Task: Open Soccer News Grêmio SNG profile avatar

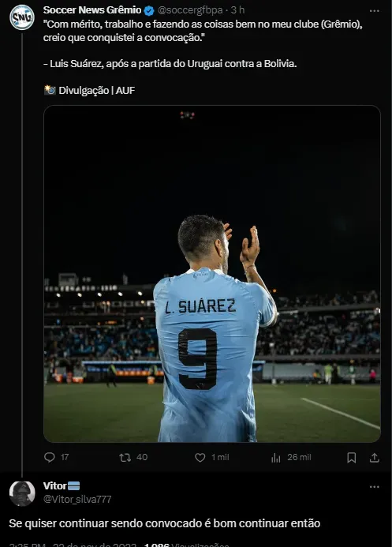Action: (x=22, y=17)
